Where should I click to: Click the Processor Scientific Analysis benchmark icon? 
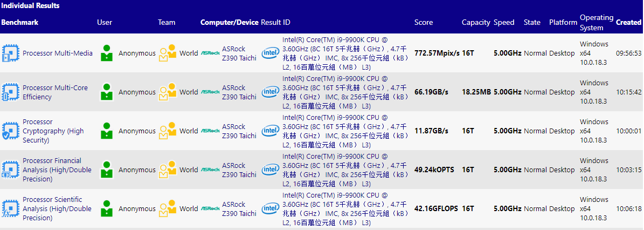(x=10, y=209)
